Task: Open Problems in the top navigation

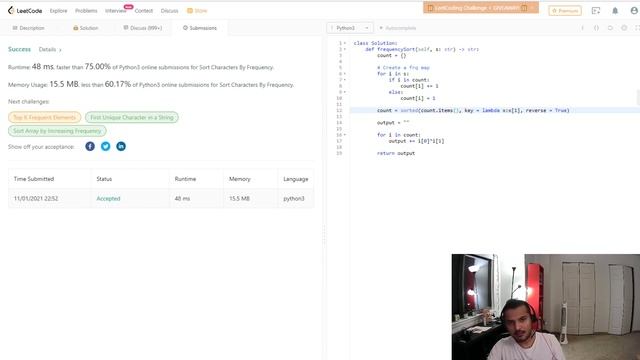Action: coord(86,11)
